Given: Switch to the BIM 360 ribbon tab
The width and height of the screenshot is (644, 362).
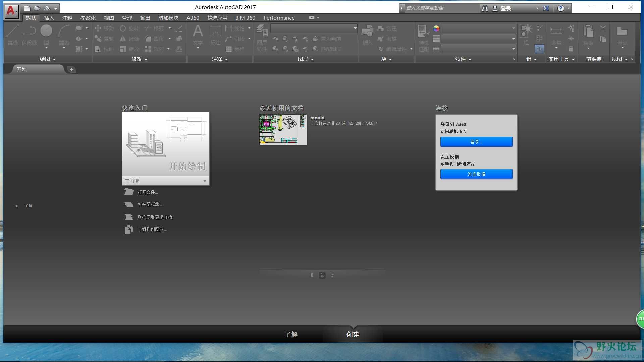Looking at the screenshot, I should (245, 18).
